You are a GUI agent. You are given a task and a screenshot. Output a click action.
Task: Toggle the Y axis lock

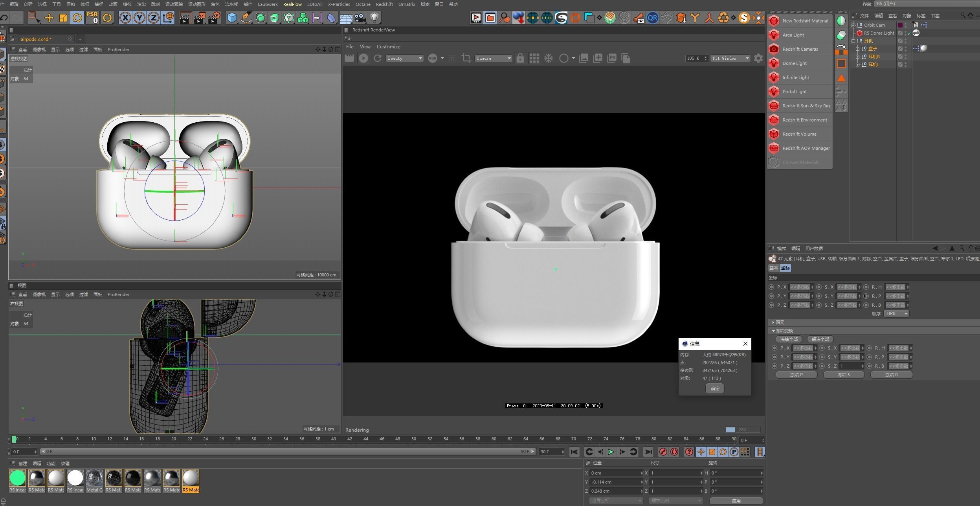click(139, 18)
